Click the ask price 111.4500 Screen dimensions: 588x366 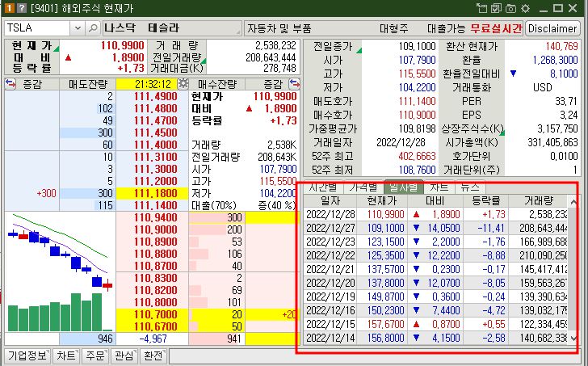click(155, 133)
